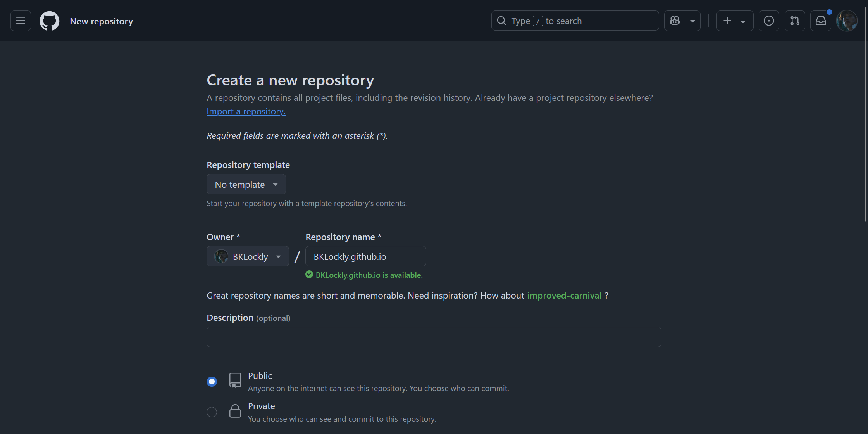Click the Import a repository link
Image resolution: width=868 pixels, height=434 pixels.
point(246,111)
